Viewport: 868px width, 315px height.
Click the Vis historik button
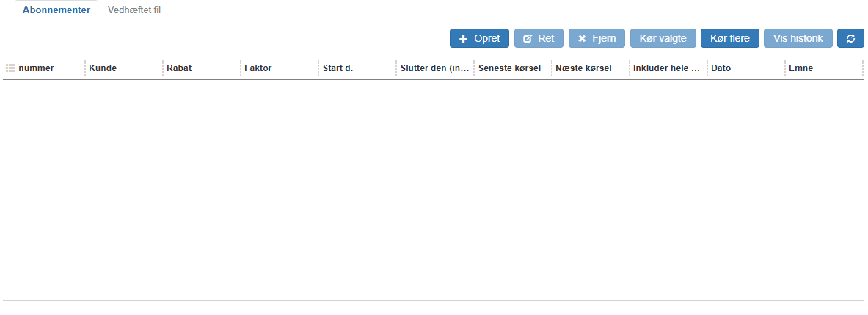pos(798,38)
